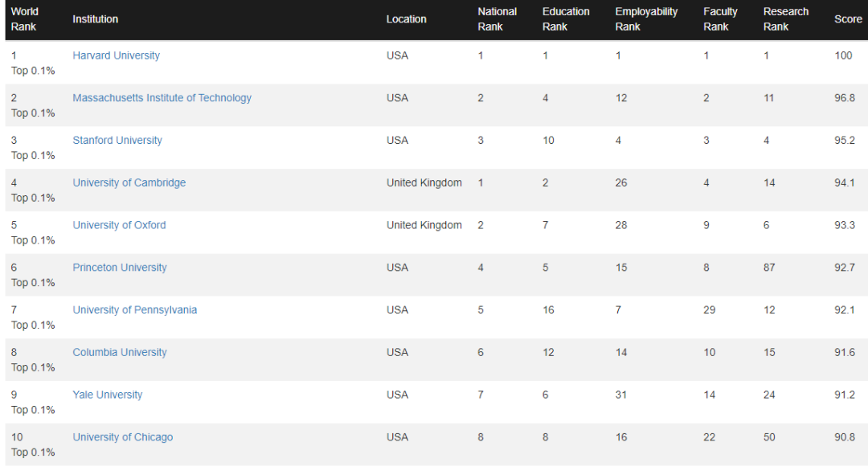Click the Research Rank column header
Screen dimensions: 868x471
tap(785, 19)
